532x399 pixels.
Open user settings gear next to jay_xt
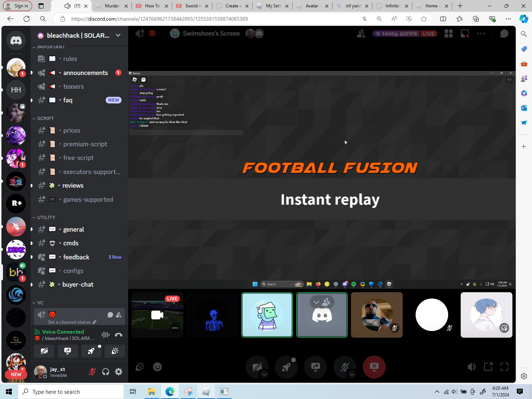[119, 372]
